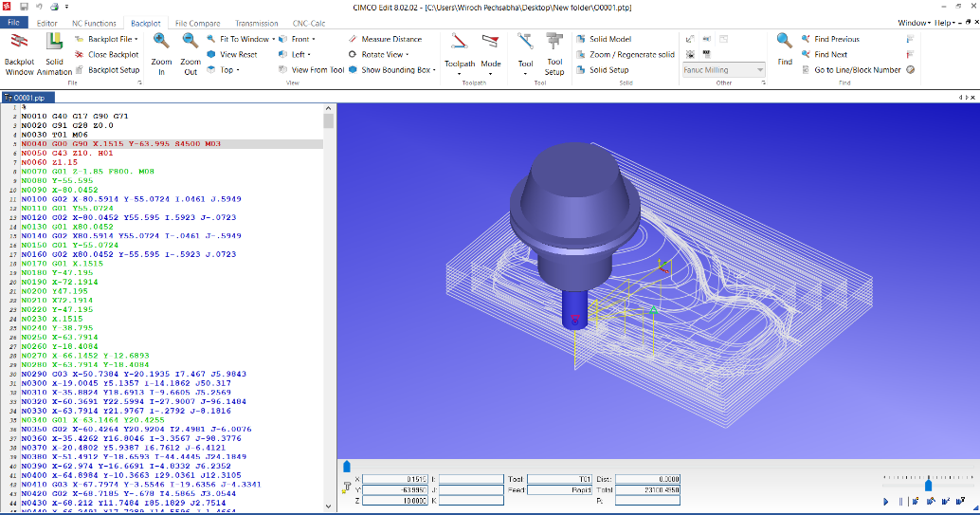
Task: Open the Mode dropdown
Action: [491, 54]
